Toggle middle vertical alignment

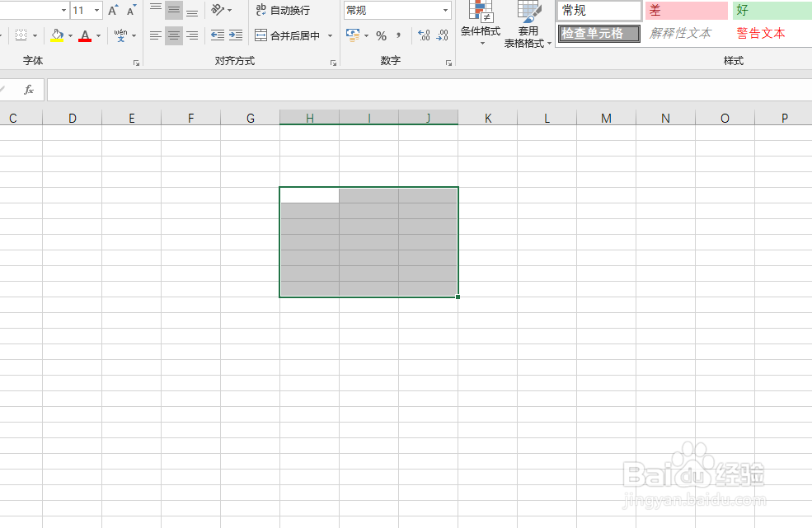174,11
